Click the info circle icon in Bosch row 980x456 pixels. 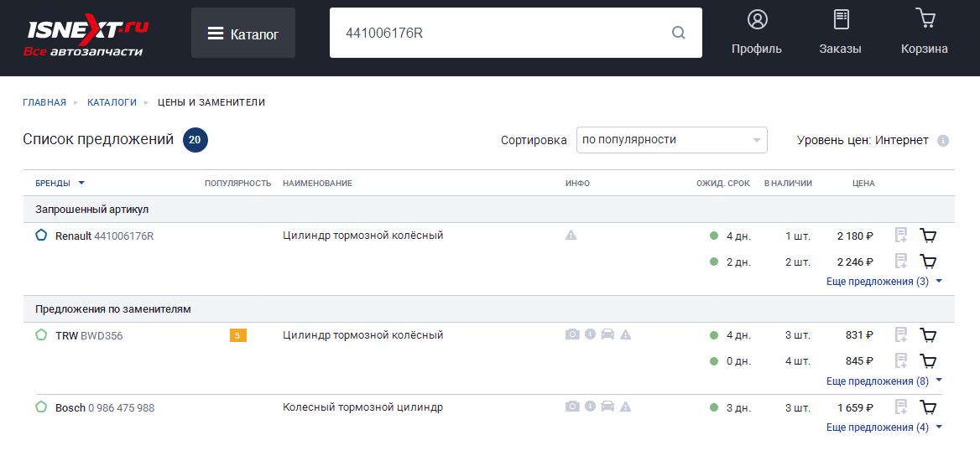point(590,407)
